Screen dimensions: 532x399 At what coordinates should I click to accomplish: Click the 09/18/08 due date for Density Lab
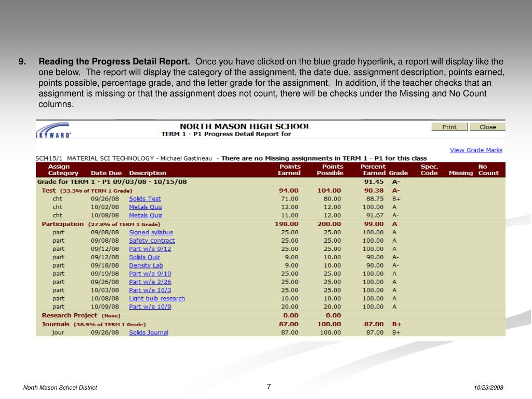(x=105, y=265)
